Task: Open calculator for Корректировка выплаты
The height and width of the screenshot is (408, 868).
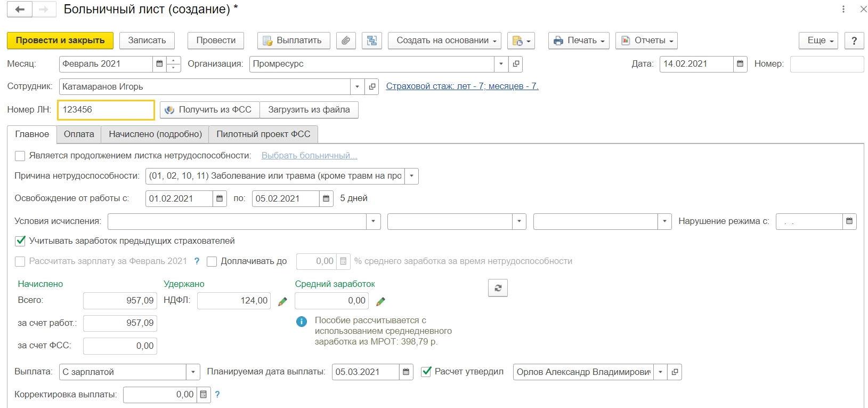Action: coord(203,395)
